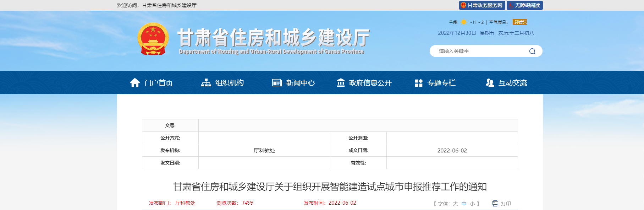Viewport: 644px width, 210px height.
Task: Set font size to 大
Action: point(455,204)
